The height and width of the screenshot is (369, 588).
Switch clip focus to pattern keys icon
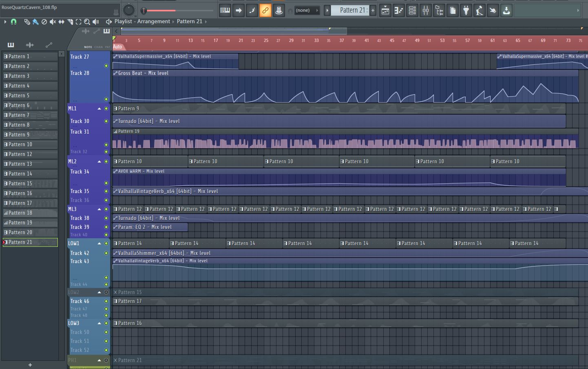pos(106,31)
